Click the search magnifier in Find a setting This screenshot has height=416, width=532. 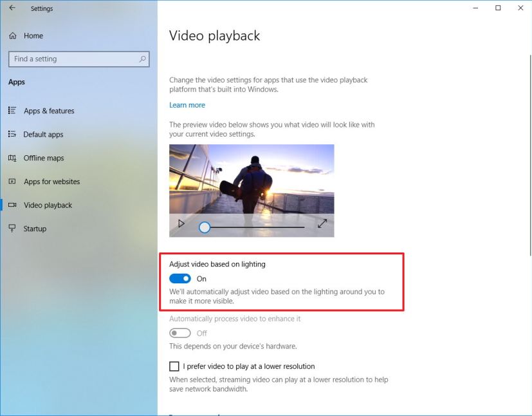pyautogui.click(x=142, y=59)
